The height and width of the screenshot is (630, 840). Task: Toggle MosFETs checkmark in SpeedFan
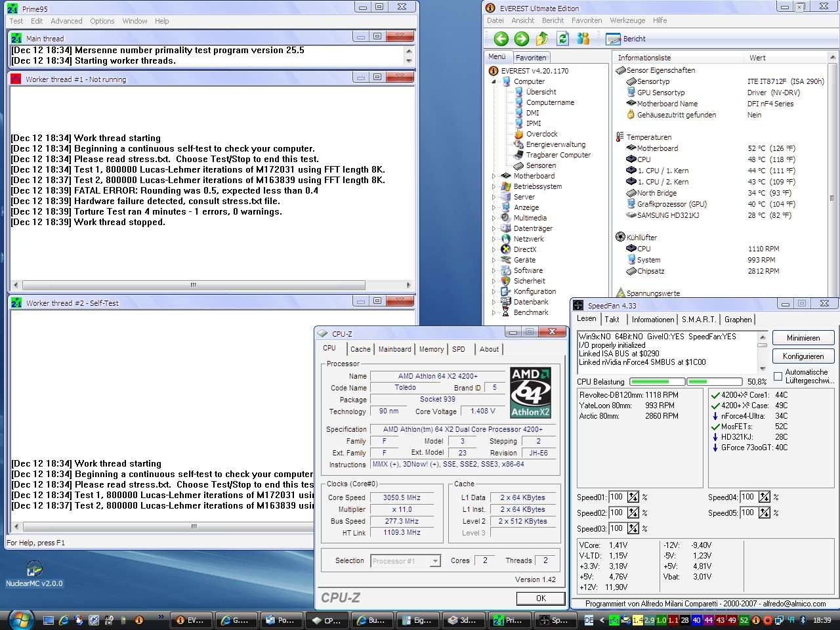click(x=715, y=427)
